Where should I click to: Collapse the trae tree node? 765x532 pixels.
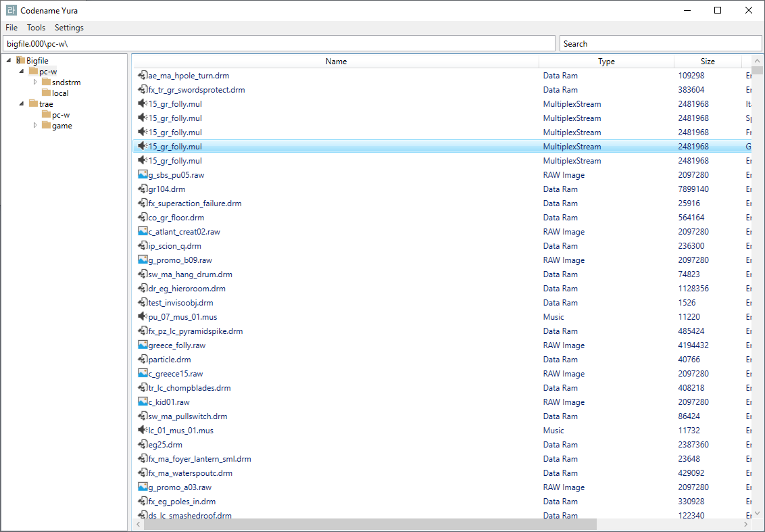click(x=22, y=104)
